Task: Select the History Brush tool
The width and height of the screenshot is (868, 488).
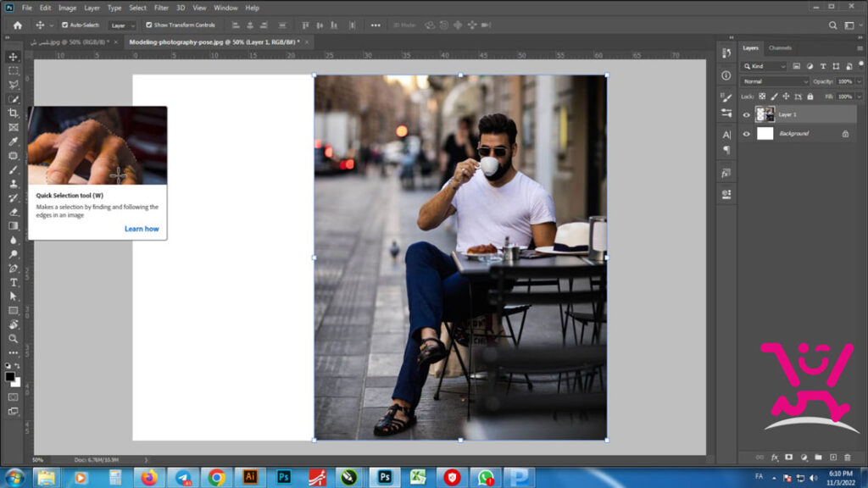Action: coord(14,198)
